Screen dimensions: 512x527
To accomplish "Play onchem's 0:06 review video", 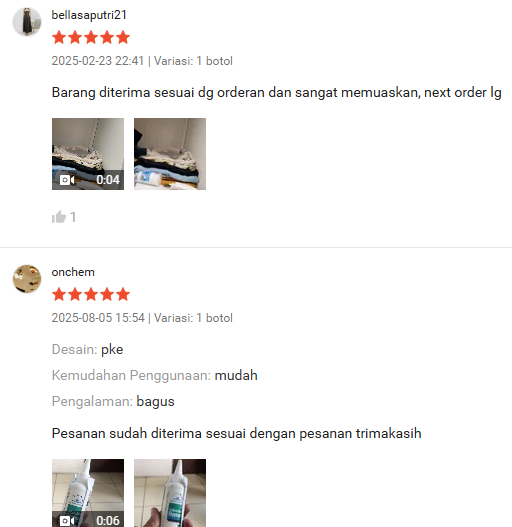I will click(88, 493).
